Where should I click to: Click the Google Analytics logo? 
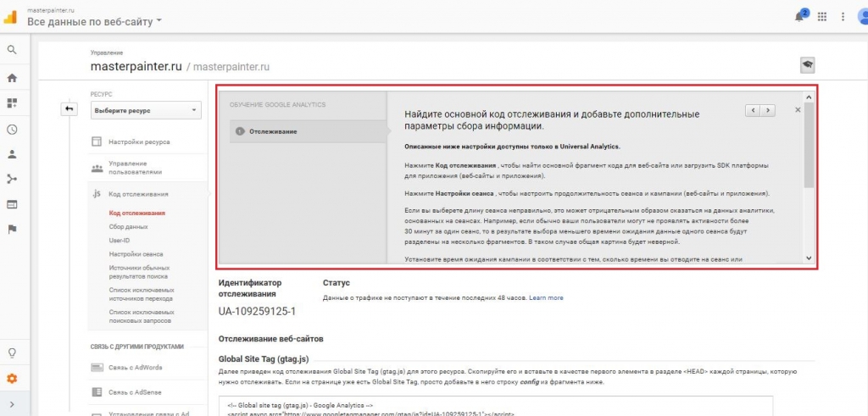[10, 17]
